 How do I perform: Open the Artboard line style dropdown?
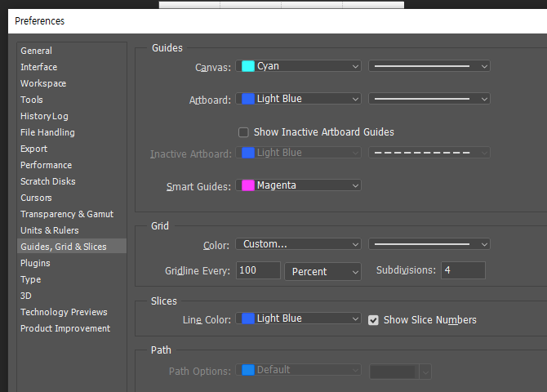coord(429,99)
